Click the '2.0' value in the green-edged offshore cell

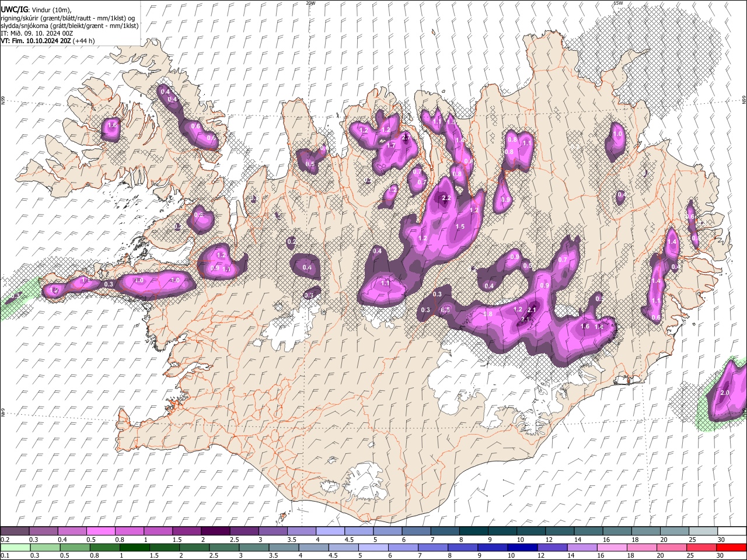click(x=725, y=393)
